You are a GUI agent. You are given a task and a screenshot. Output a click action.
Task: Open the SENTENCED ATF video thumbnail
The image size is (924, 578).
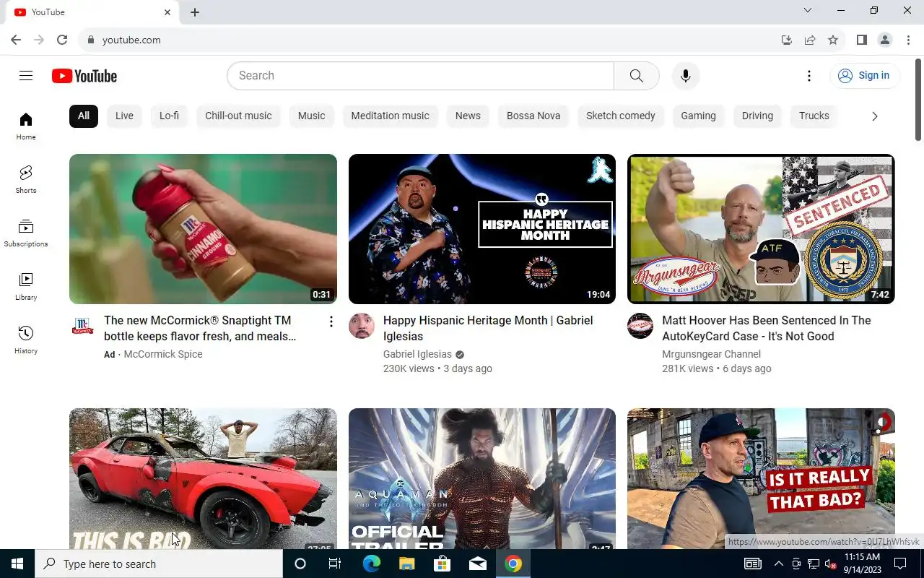tap(761, 229)
